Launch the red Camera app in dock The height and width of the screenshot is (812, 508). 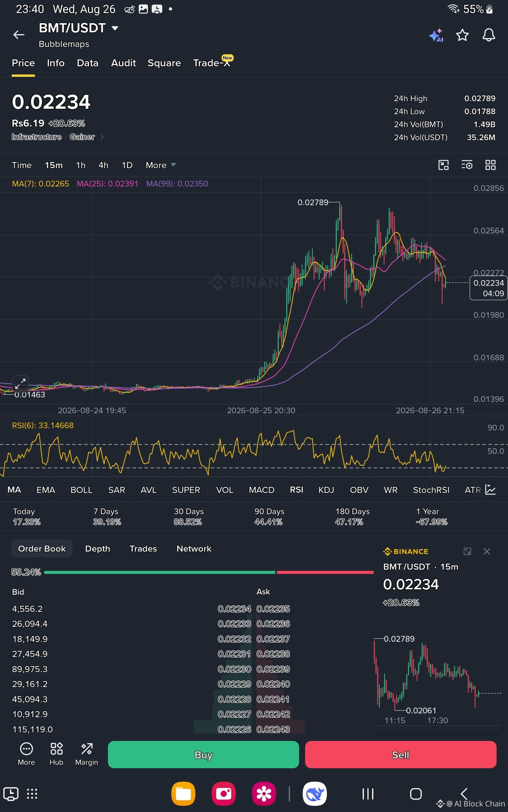(x=224, y=794)
